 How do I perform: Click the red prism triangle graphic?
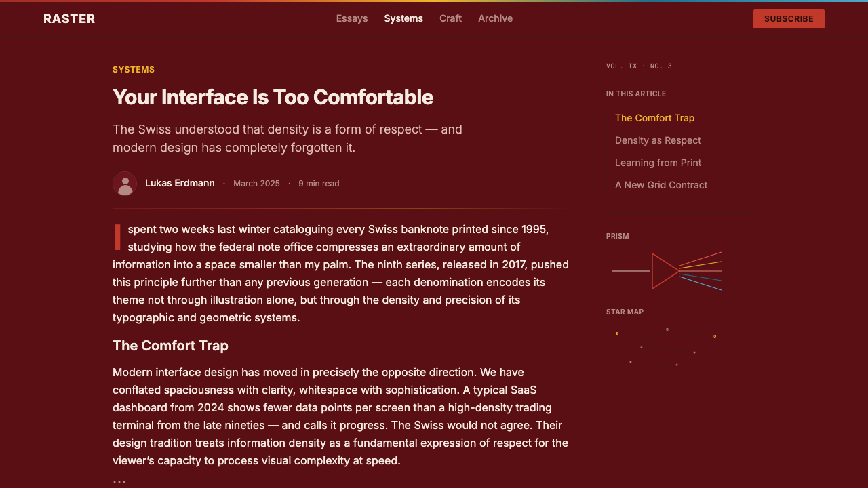pyautogui.click(x=666, y=271)
